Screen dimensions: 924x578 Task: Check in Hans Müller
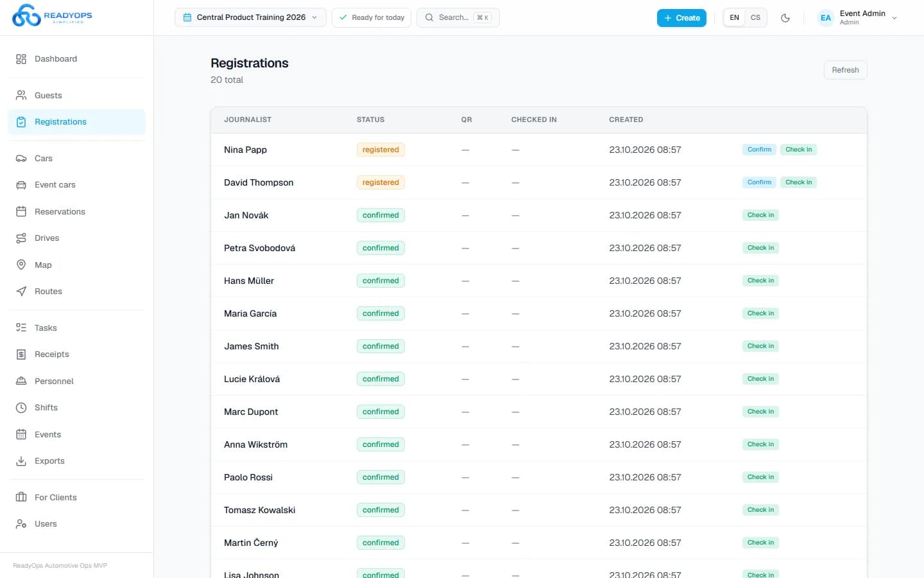click(760, 281)
